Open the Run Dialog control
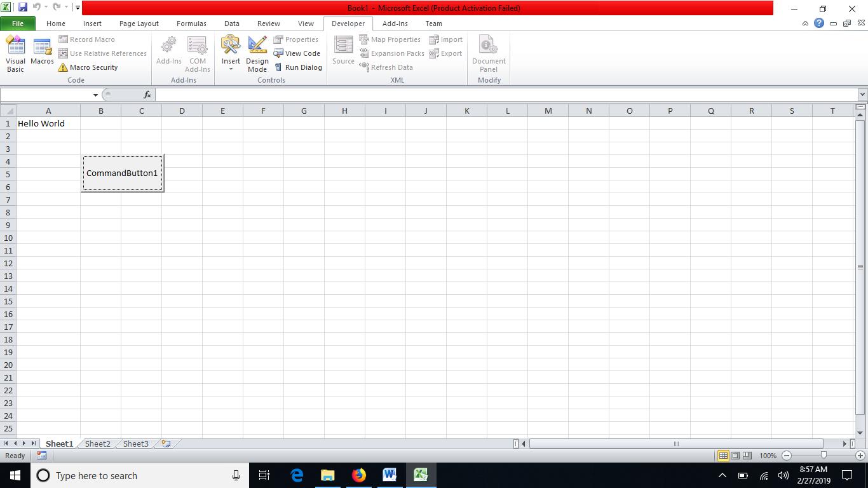The width and height of the screenshot is (868, 488). pos(298,67)
